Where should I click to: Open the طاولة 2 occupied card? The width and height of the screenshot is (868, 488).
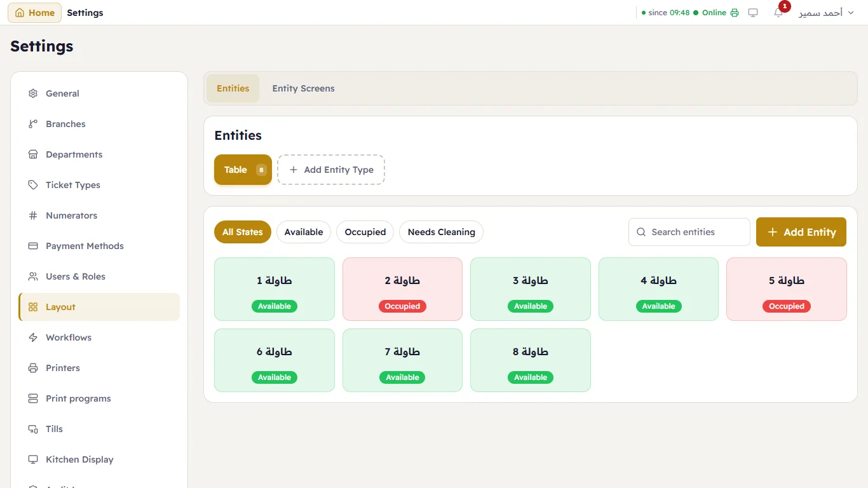click(x=402, y=289)
